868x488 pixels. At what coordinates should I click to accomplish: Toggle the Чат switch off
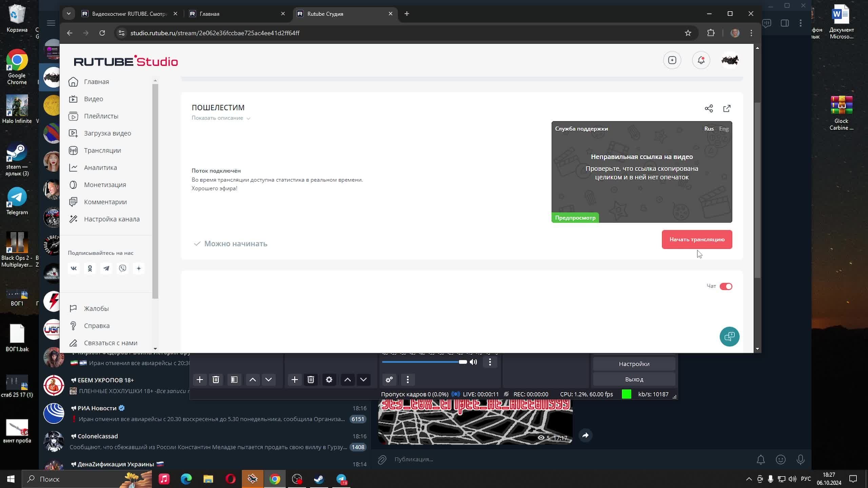coord(726,286)
